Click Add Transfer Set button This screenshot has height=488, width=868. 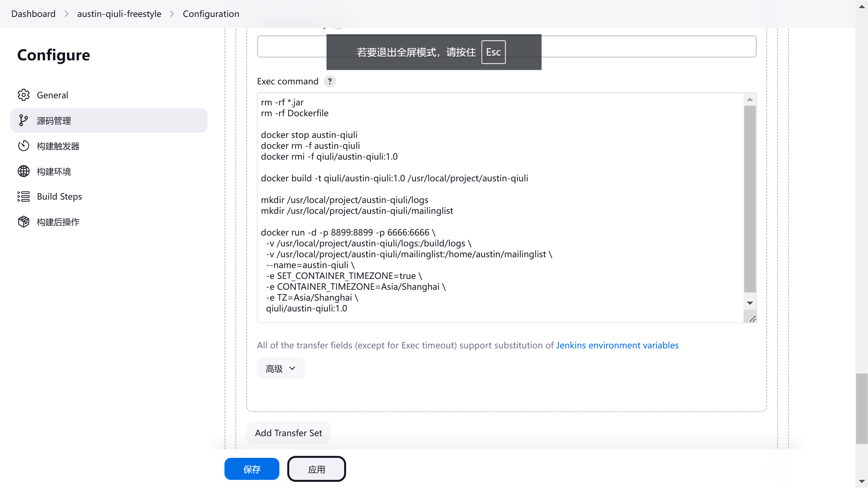(x=288, y=433)
